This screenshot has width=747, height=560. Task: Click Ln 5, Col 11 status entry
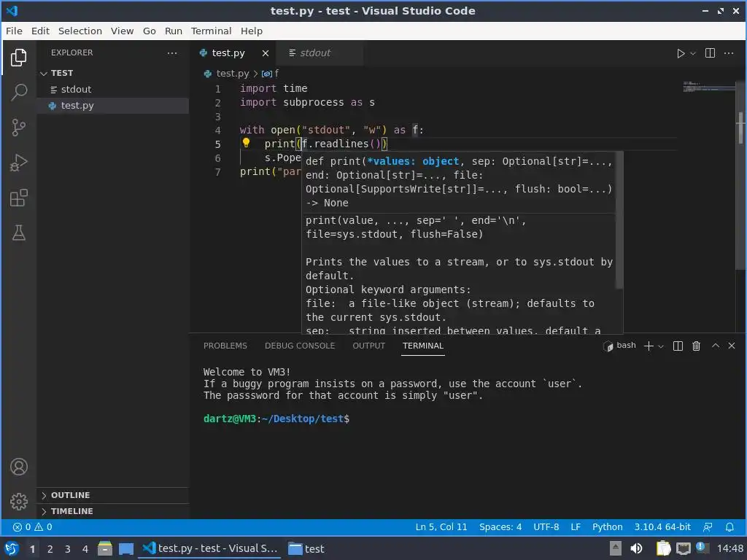pos(441,527)
